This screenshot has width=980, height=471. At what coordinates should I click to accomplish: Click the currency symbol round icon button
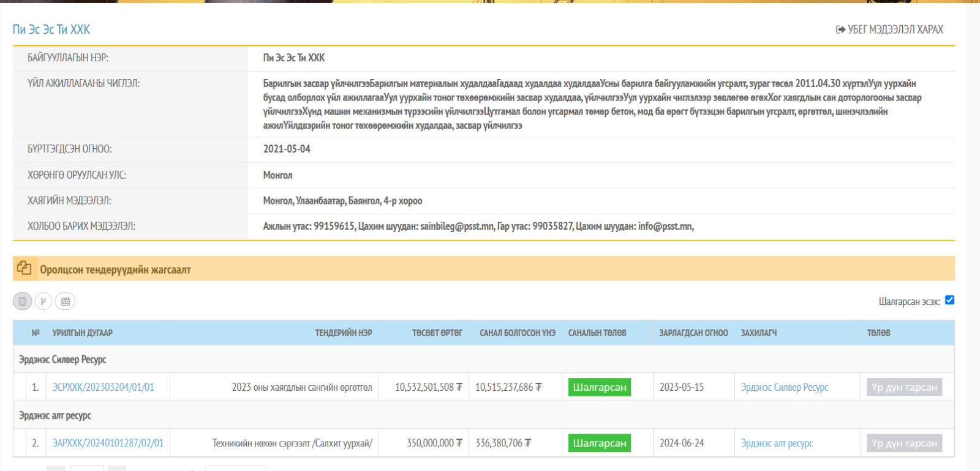click(43, 301)
